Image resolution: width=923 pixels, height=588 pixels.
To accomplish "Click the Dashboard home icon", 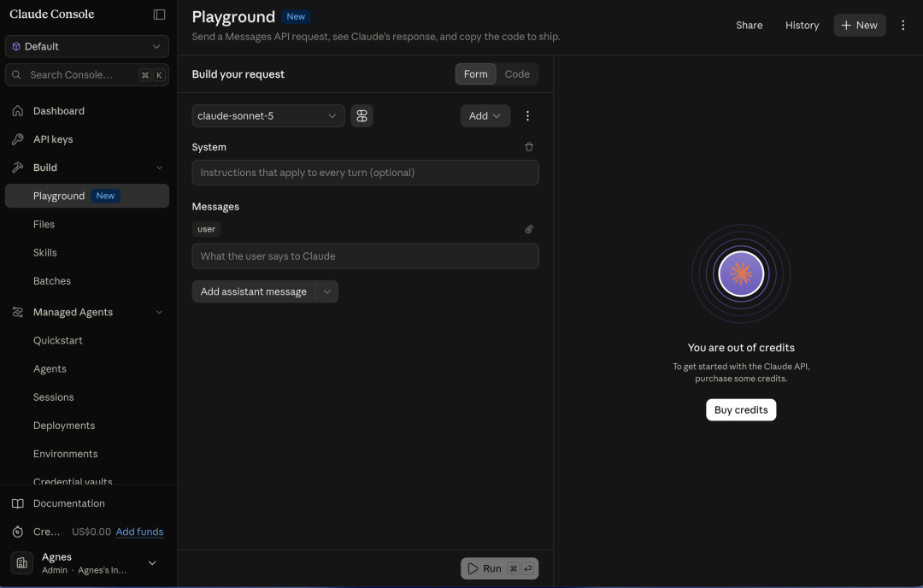I will 18,110.
